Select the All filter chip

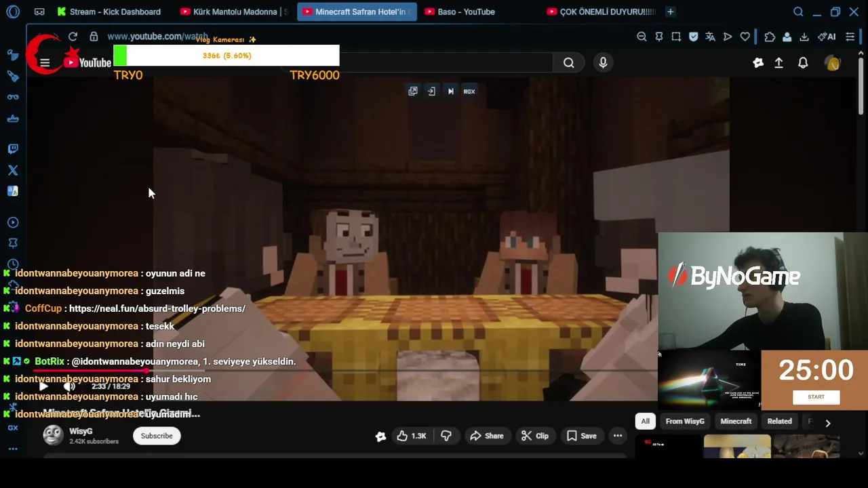tap(645, 422)
